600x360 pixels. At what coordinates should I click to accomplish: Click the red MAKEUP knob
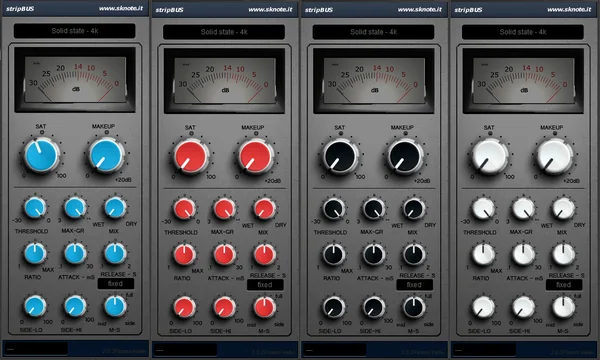click(256, 156)
